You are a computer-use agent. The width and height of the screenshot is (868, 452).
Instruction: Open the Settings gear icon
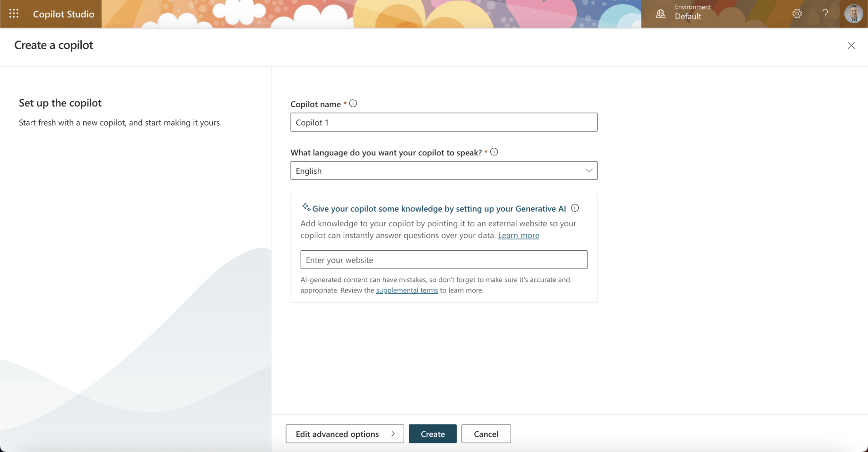tap(797, 14)
